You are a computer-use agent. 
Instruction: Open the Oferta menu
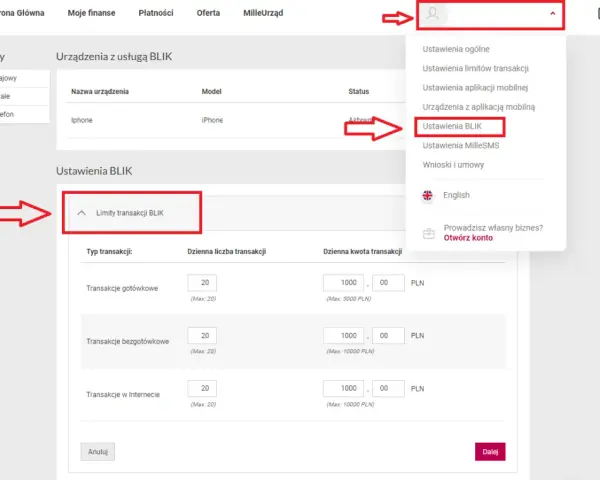click(208, 13)
